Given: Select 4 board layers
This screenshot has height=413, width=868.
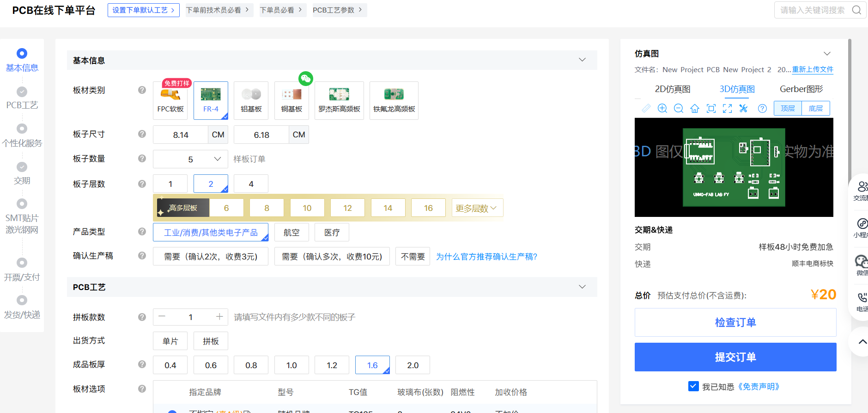Looking at the screenshot, I should (x=251, y=184).
